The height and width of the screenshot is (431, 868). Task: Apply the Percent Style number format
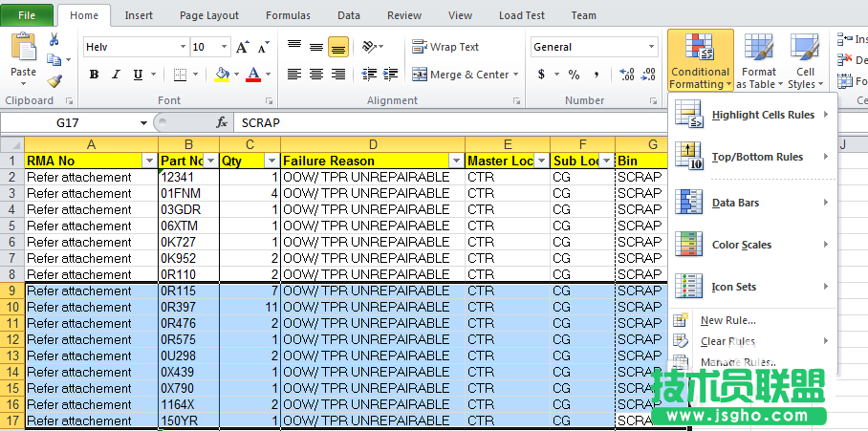point(574,75)
